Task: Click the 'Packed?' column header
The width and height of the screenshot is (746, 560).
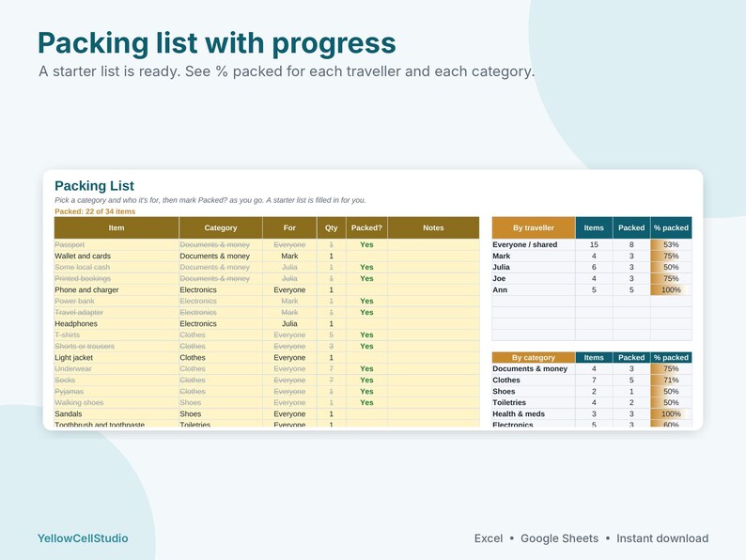Action: (x=366, y=228)
